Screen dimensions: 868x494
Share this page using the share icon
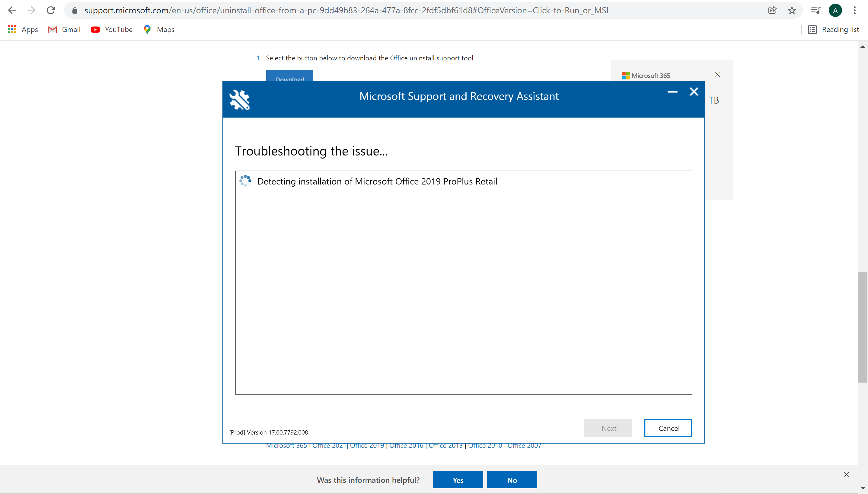[772, 10]
